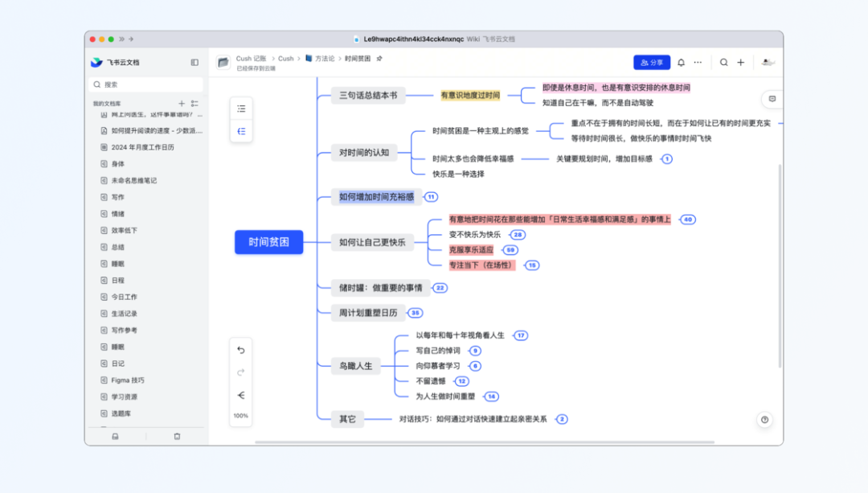The height and width of the screenshot is (493, 868).
Task: Pin the document using the pin icon
Action: (x=379, y=59)
